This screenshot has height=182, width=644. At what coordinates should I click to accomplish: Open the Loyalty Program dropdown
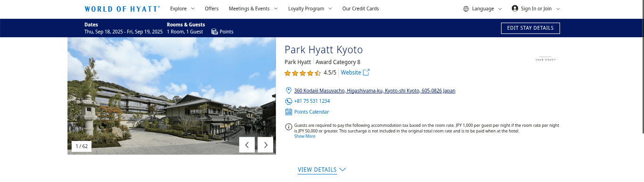(x=310, y=8)
